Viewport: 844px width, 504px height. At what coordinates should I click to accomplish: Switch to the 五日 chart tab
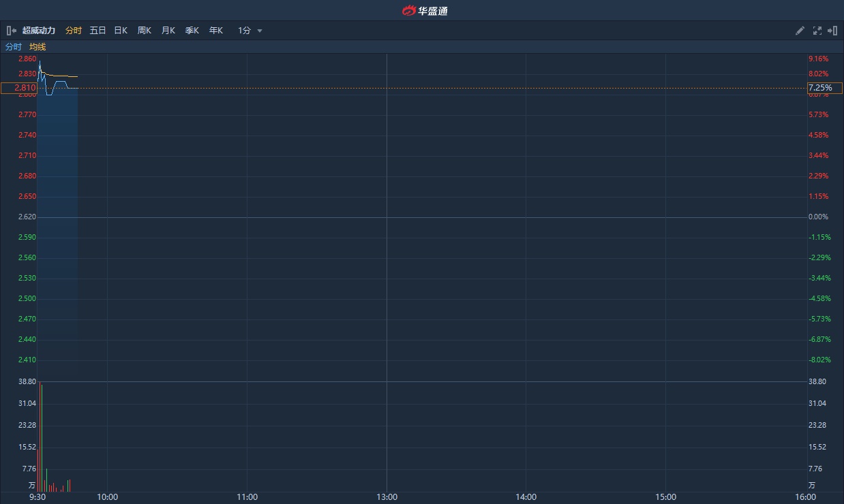[98, 31]
